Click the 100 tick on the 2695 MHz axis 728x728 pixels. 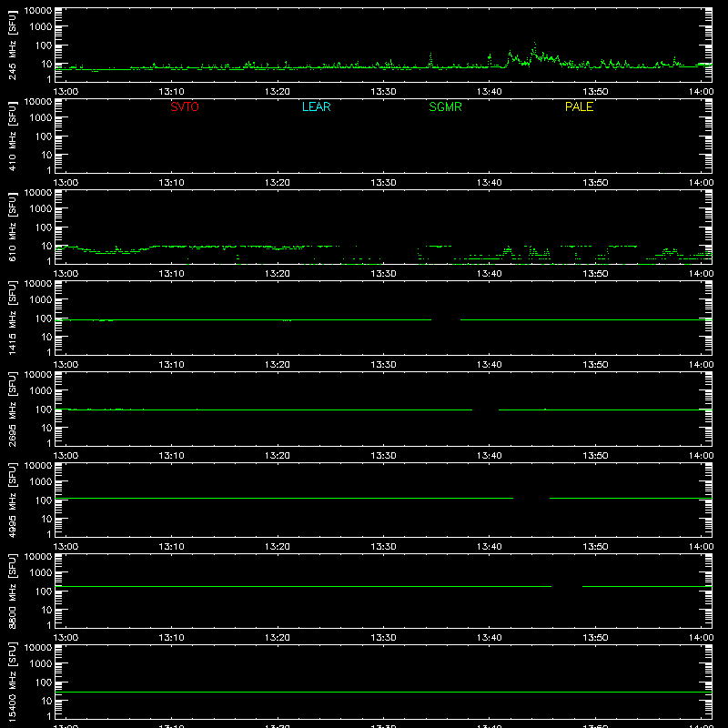pos(44,409)
